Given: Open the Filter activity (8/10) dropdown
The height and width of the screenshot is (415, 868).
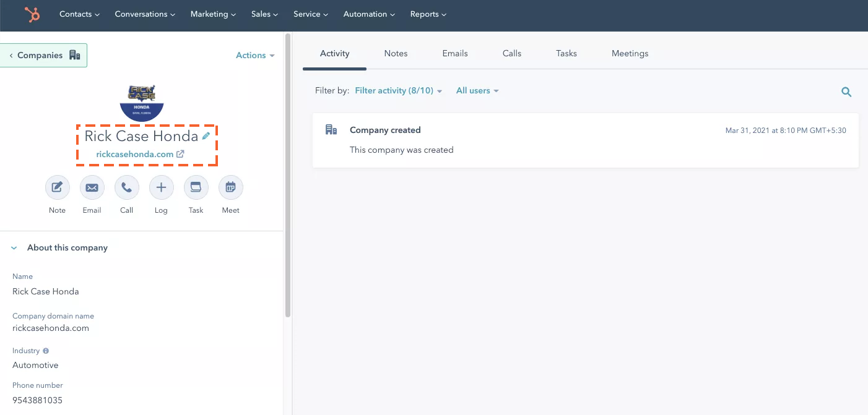Looking at the screenshot, I should [399, 90].
